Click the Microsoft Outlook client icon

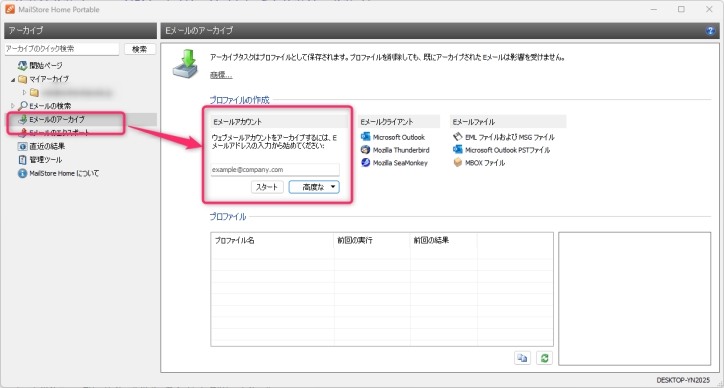366,137
